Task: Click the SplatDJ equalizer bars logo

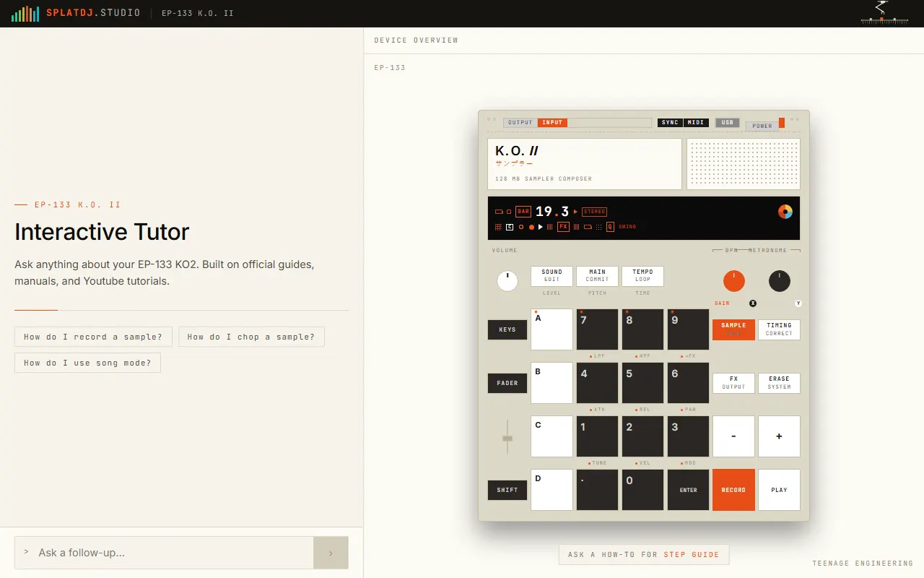Action: 25,14
